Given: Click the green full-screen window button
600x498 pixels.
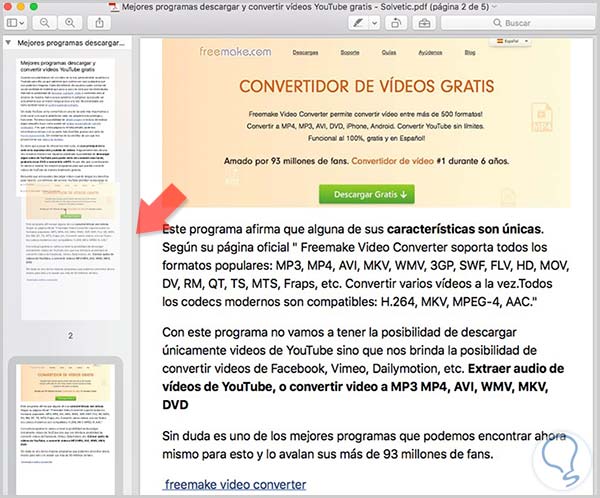Looking at the screenshot, I should pos(34,7).
